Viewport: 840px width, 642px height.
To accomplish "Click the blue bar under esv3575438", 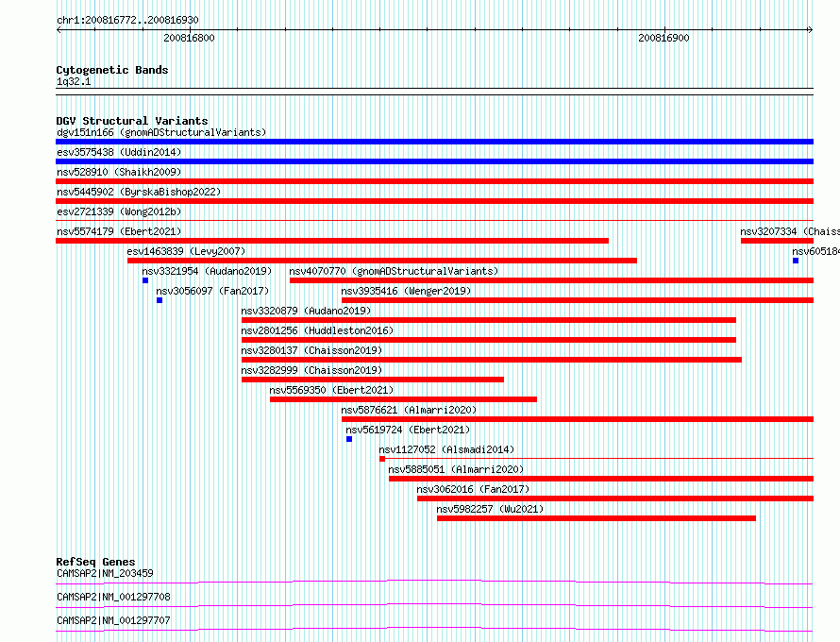I will (x=434, y=161).
